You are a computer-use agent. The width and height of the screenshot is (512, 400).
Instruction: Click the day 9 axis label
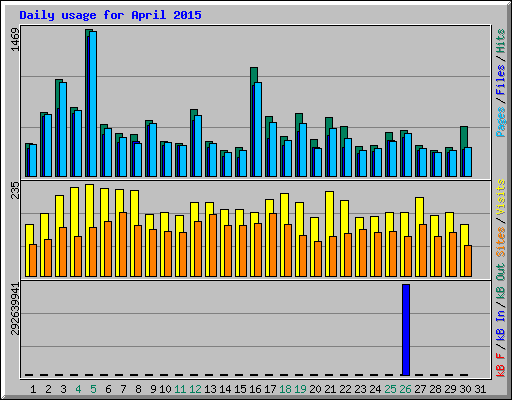click(153, 389)
